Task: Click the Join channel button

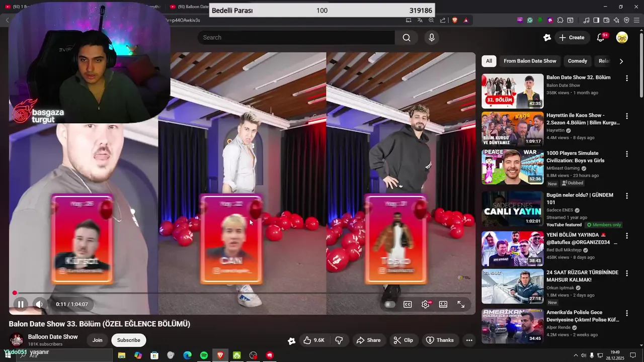Action: [97, 340]
